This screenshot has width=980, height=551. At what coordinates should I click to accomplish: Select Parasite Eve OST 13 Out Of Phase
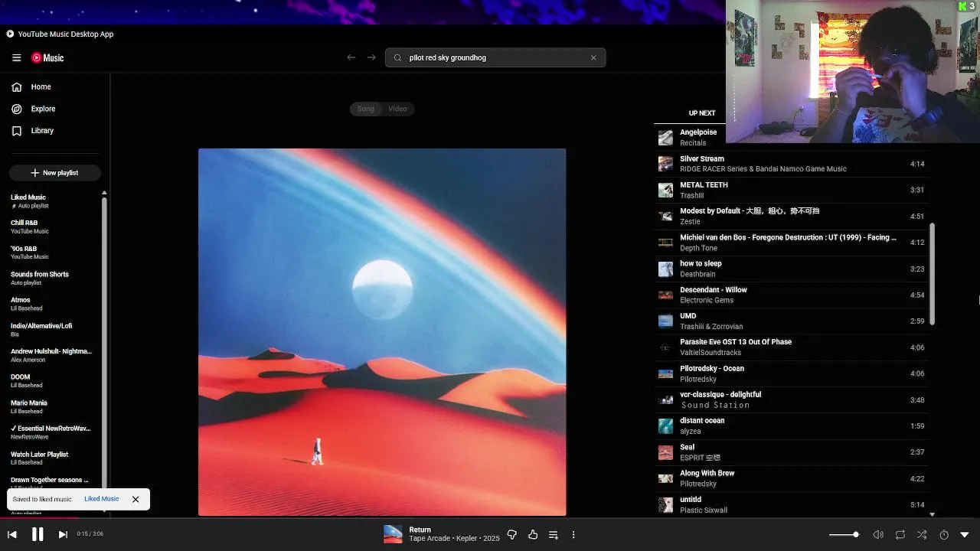(x=791, y=347)
